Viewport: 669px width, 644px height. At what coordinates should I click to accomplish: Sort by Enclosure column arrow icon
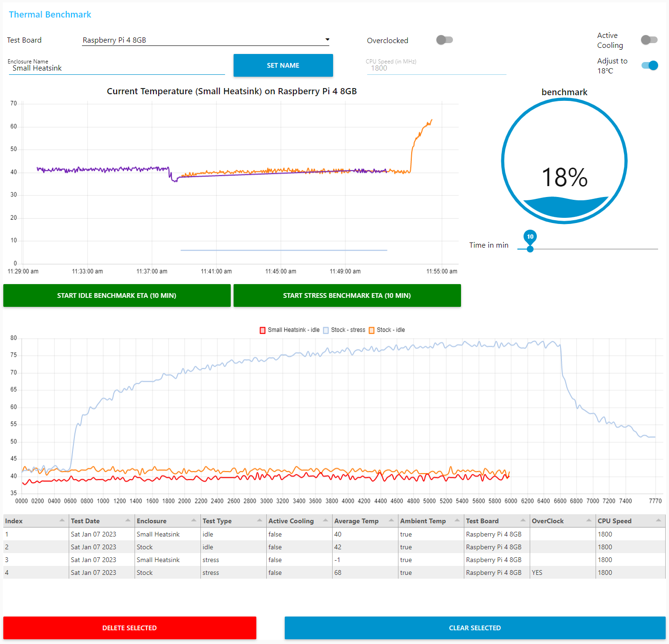(x=194, y=520)
